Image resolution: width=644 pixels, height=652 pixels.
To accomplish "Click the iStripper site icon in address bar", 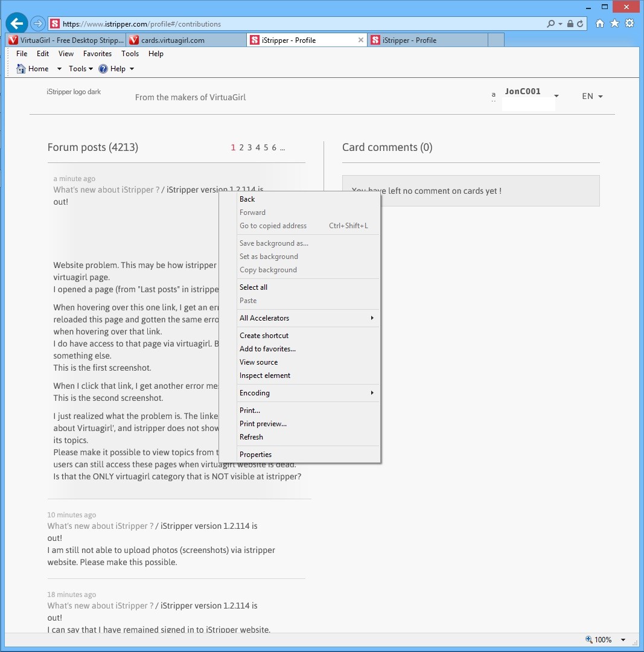I will coord(55,24).
